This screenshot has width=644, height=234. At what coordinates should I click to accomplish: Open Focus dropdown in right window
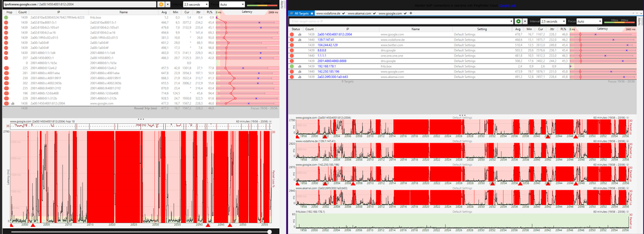coord(589,21)
